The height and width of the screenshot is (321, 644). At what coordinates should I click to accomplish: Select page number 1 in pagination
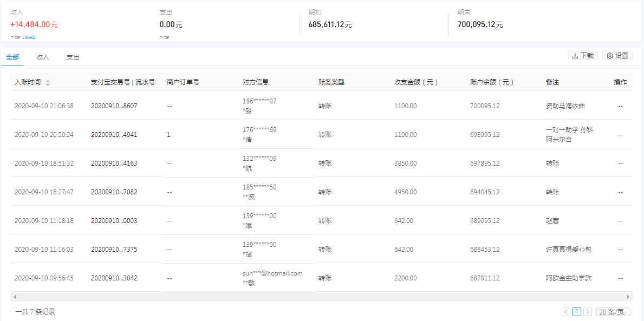pos(577,312)
